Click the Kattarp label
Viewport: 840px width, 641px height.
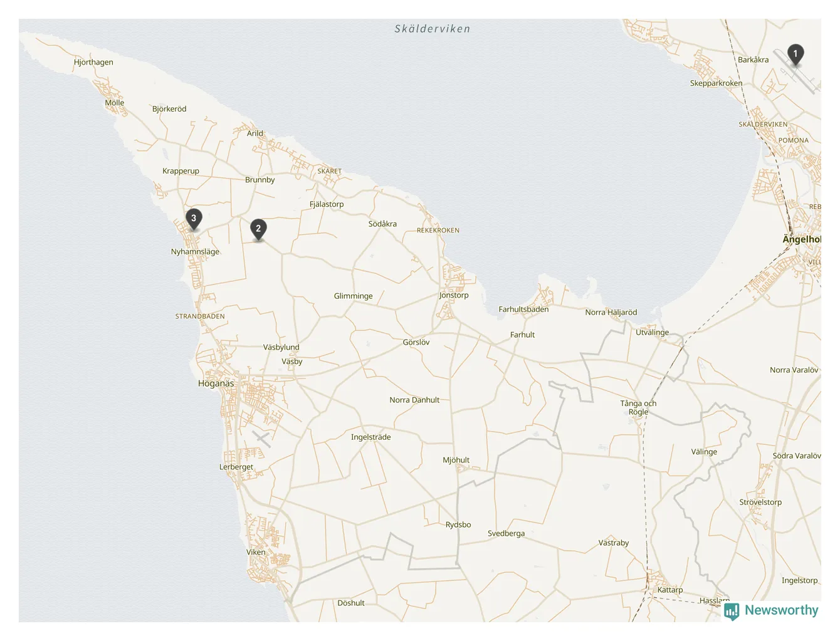point(670,590)
